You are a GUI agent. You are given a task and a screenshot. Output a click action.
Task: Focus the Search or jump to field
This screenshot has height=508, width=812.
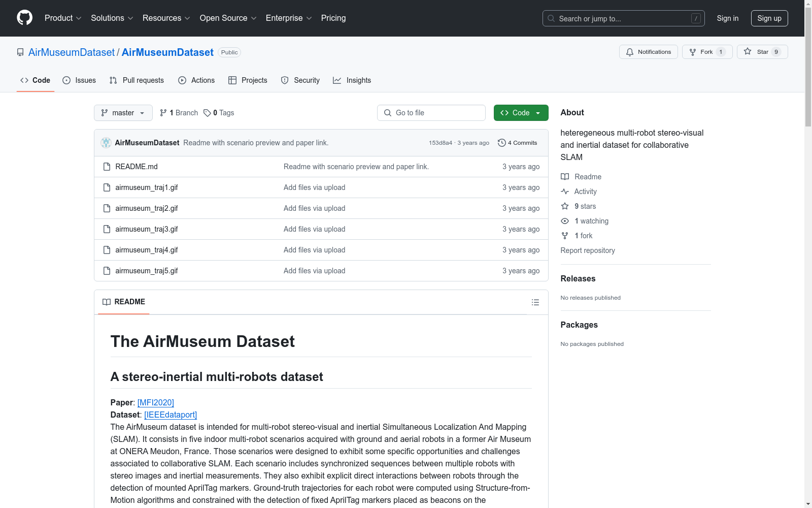click(624, 18)
